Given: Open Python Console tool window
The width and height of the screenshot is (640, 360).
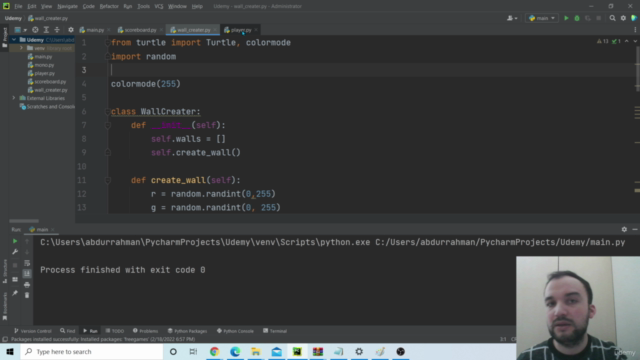Looking at the screenshot, I should click(235, 331).
